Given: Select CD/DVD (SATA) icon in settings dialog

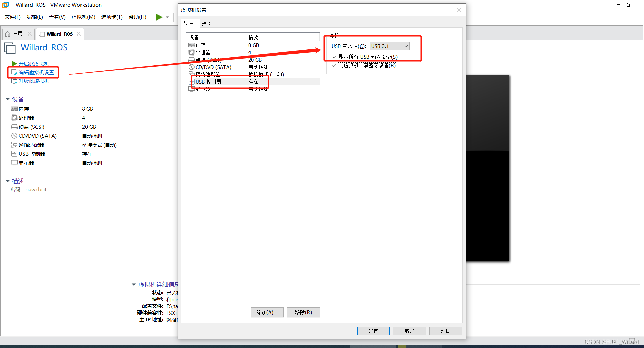Looking at the screenshot, I should click(x=192, y=67).
